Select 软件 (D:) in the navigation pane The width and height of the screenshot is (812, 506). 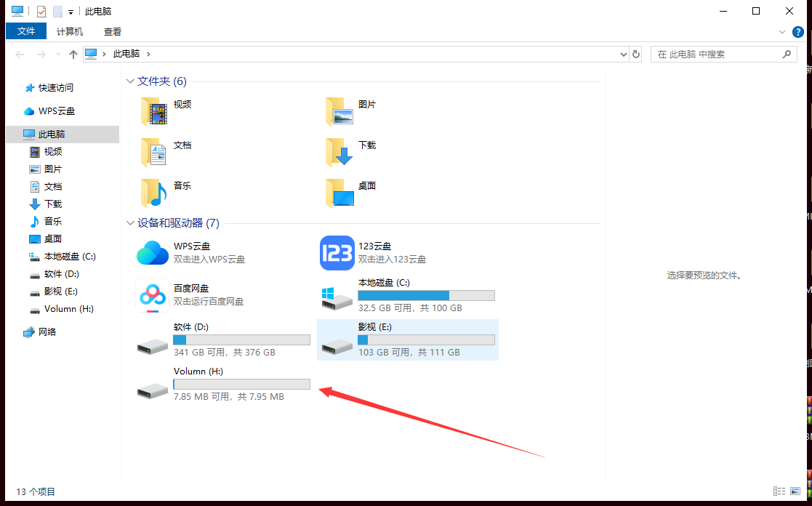[62, 275]
